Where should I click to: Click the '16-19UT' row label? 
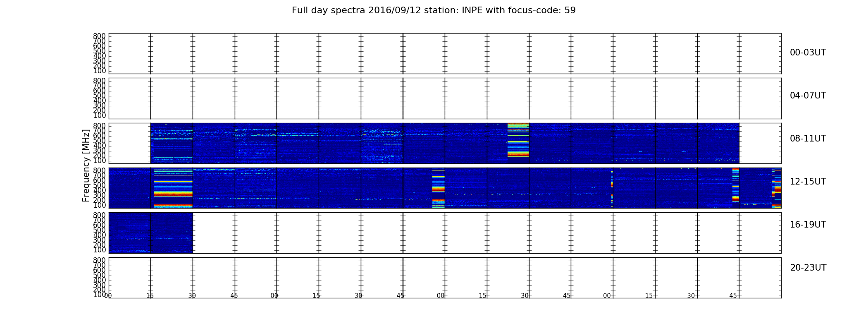click(x=808, y=225)
